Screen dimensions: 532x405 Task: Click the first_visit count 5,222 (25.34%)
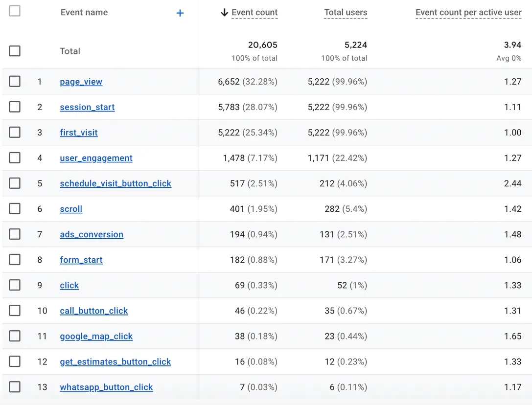click(248, 133)
